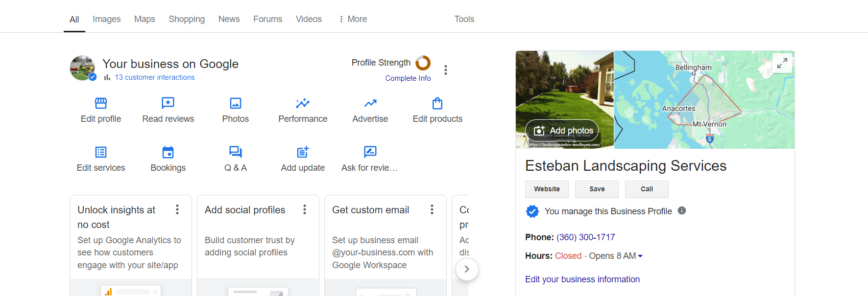Click the Save button
This screenshot has width=868, height=296.
point(597,189)
